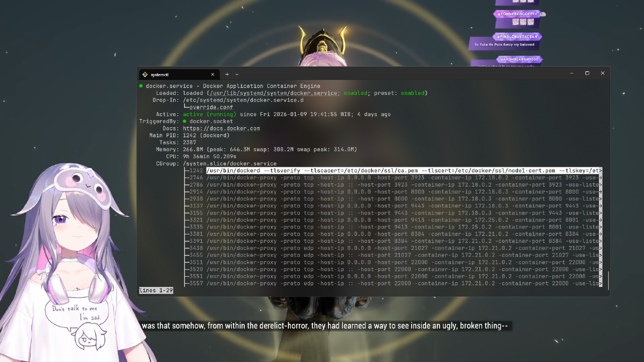The height and width of the screenshot is (362, 644).
Task: Click the terminal vertical scrollbar
Action: pos(608,280)
